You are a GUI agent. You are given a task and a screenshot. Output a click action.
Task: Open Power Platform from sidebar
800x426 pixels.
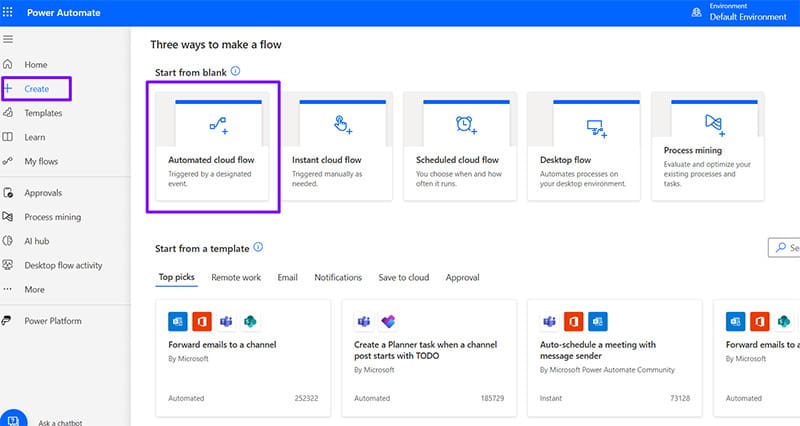[53, 321]
